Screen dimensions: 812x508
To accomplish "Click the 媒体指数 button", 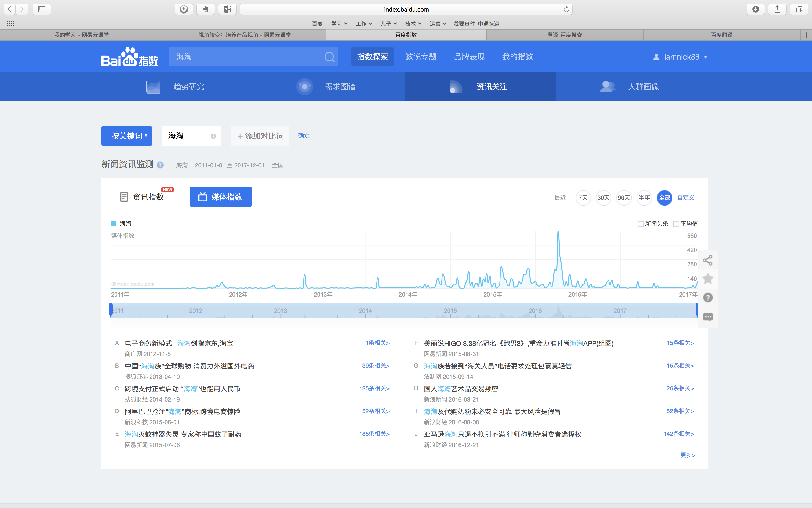I will (x=221, y=197).
